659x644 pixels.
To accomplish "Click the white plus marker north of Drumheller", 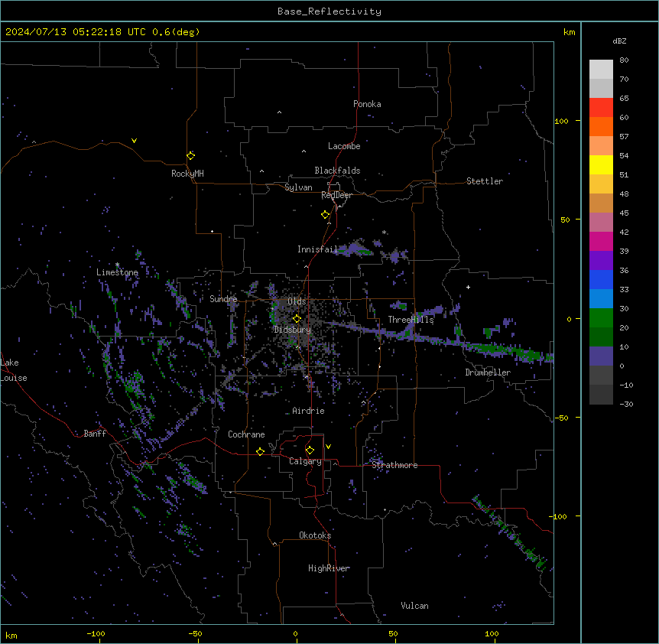I will tap(468, 287).
